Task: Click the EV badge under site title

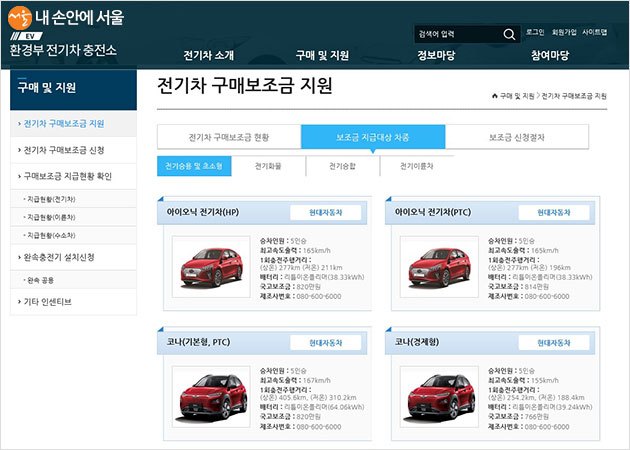Action: 27,36
